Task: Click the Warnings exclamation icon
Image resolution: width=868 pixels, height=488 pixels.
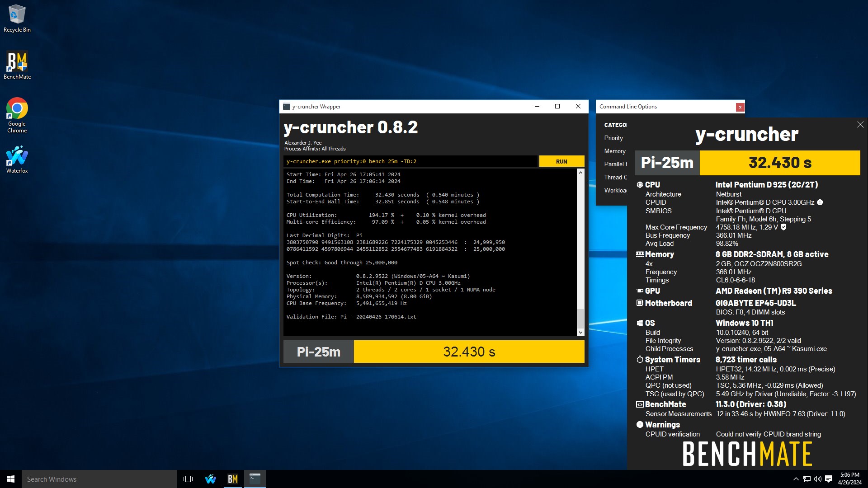Action: 640,425
